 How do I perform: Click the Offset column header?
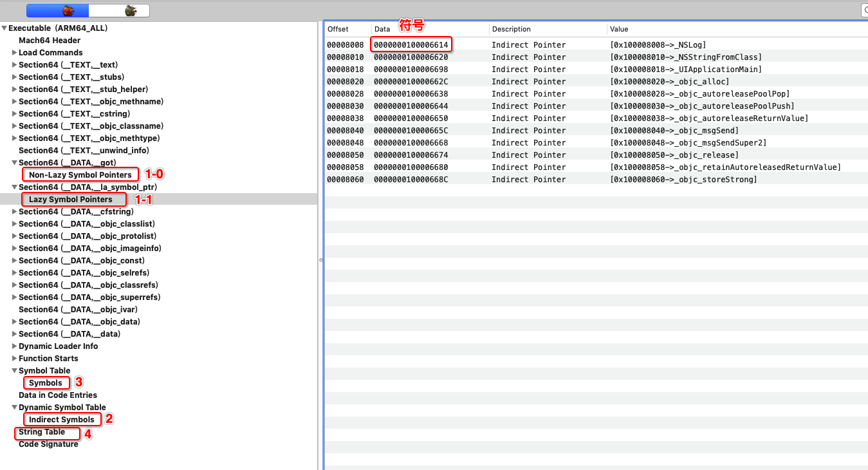coord(338,29)
